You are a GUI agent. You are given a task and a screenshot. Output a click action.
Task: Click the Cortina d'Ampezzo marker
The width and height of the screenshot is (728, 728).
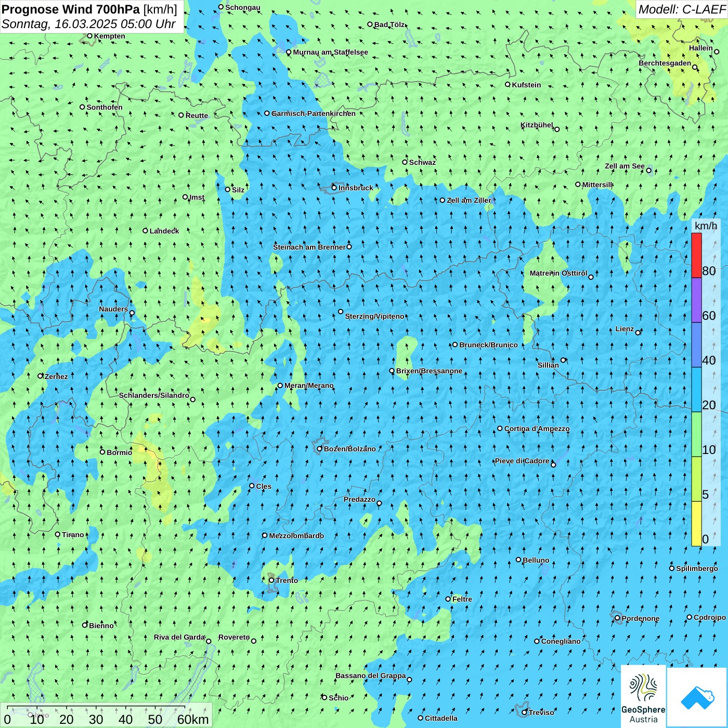(x=500, y=428)
